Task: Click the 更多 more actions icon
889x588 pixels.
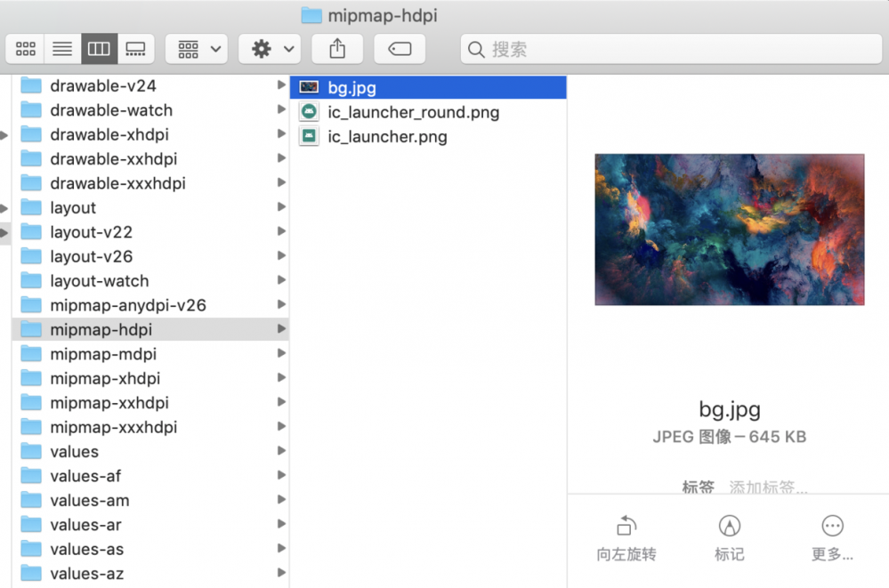Action: [x=832, y=527]
